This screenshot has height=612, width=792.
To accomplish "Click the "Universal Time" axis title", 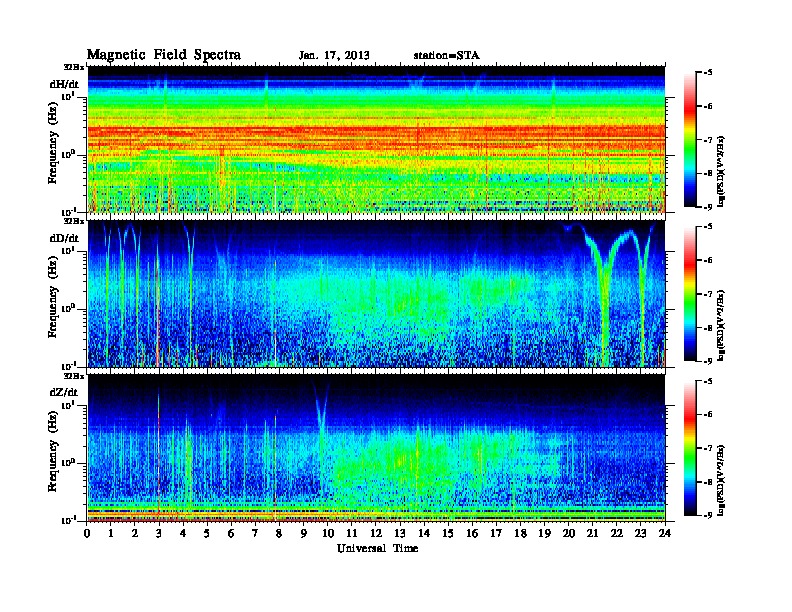I will pyautogui.click(x=377, y=548).
